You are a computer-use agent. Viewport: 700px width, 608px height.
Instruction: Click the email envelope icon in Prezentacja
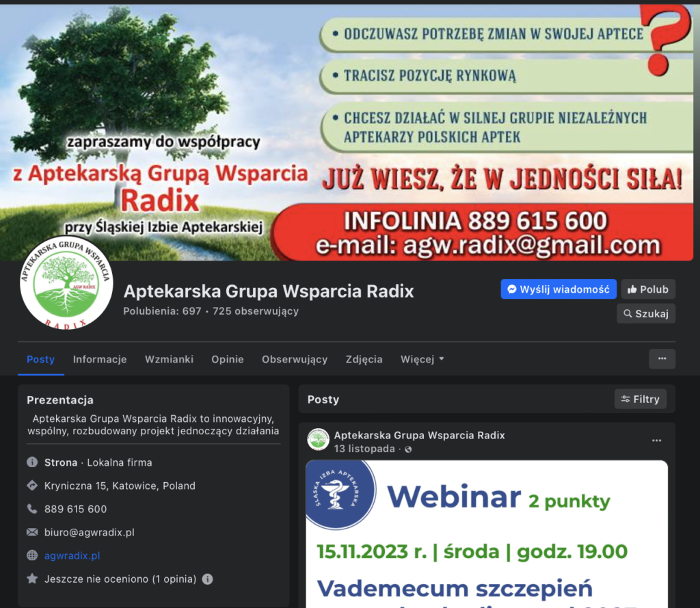pyautogui.click(x=32, y=532)
